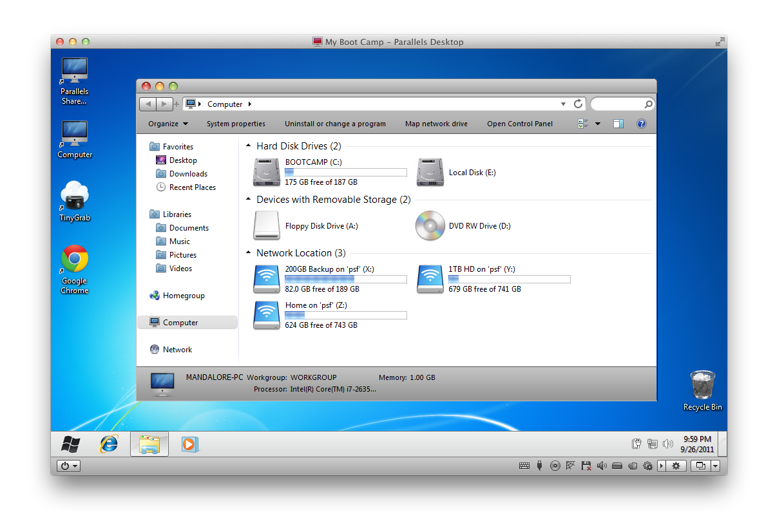
Task: Select Libraries in navigation pane
Action: (171, 214)
